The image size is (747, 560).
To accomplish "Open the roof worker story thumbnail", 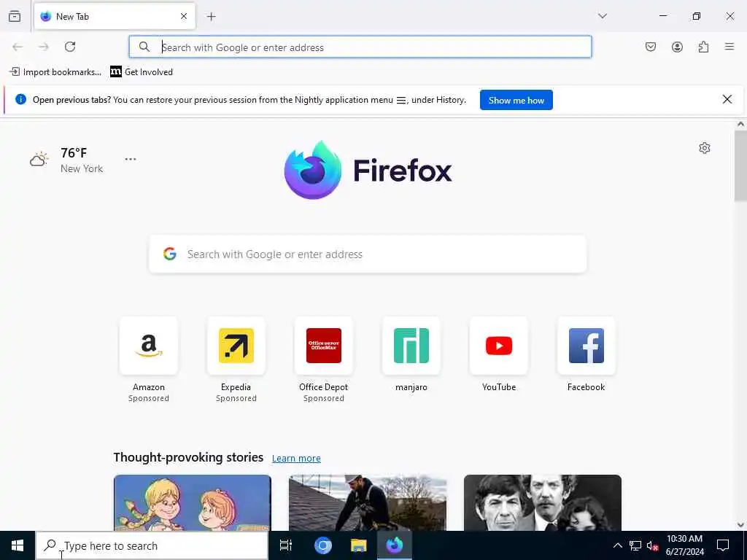I will 368,502.
